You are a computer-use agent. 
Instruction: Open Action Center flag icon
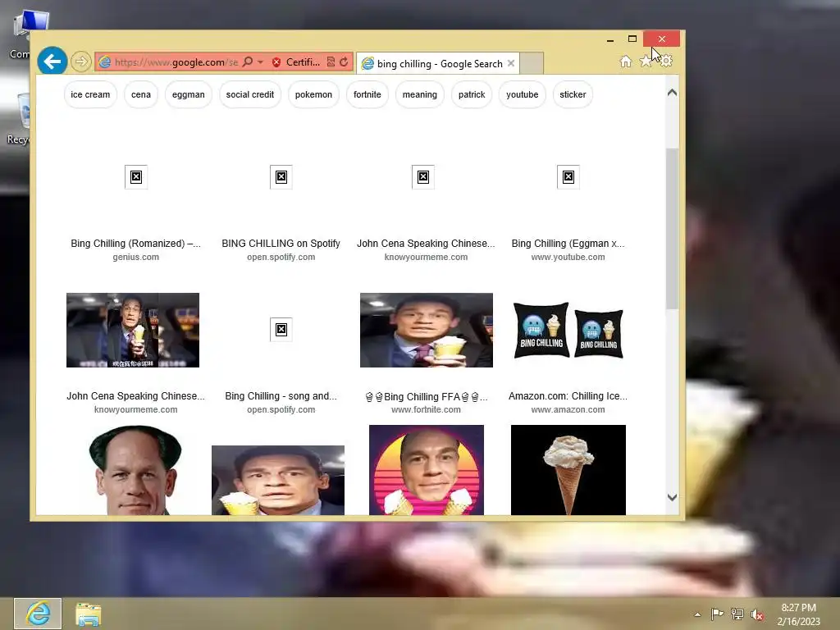click(x=717, y=614)
